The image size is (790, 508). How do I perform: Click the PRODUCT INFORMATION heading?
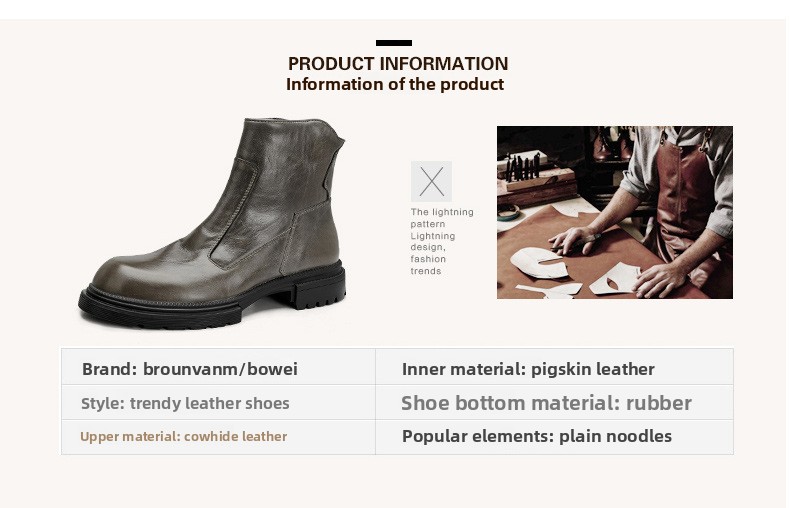point(397,64)
